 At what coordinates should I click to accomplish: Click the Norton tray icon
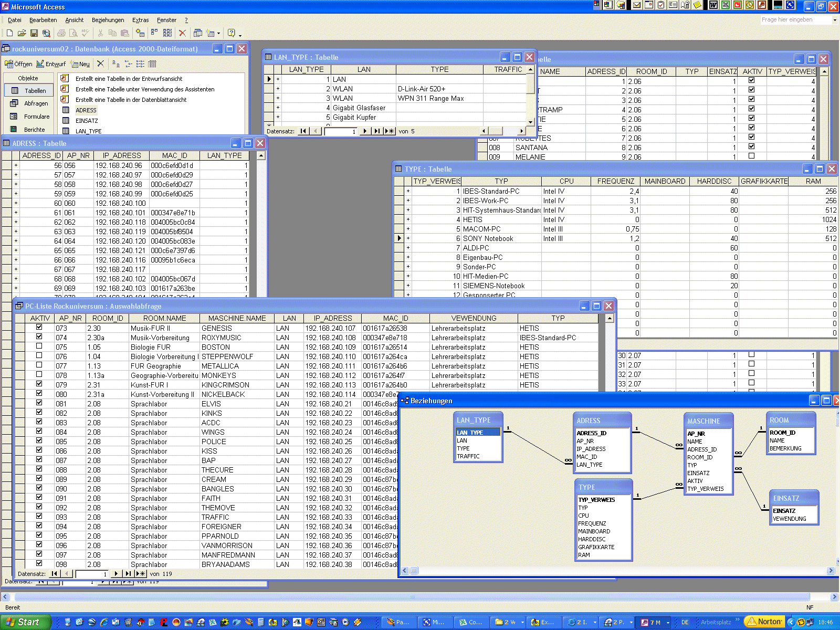pos(764,622)
